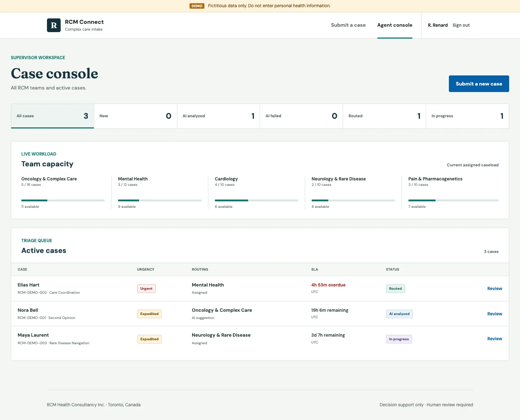
Task: Click the Current assigned caseload label
Action: 473,165
